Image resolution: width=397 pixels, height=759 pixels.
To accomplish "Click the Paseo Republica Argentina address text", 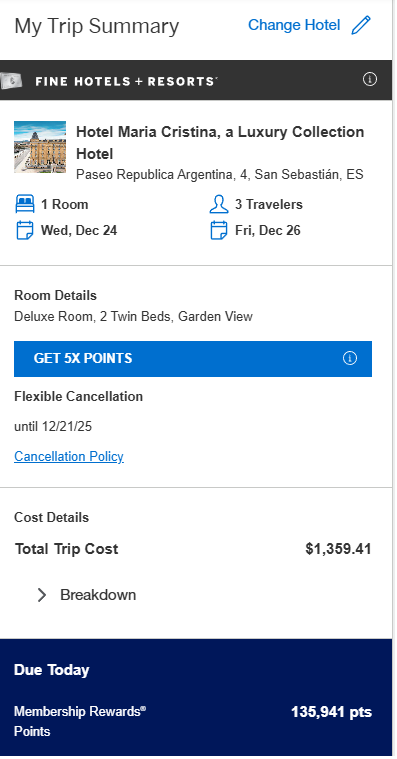I will (x=220, y=174).
